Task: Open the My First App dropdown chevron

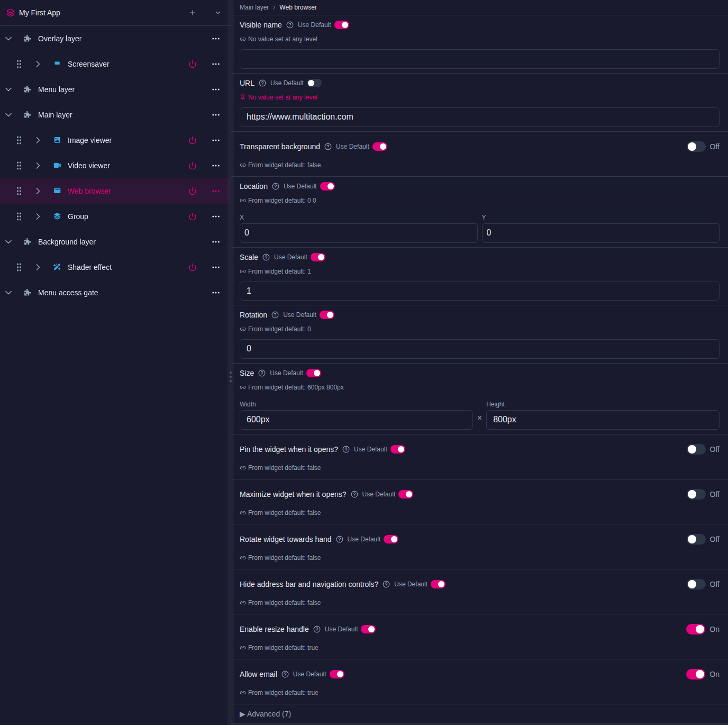Action: 218,13
